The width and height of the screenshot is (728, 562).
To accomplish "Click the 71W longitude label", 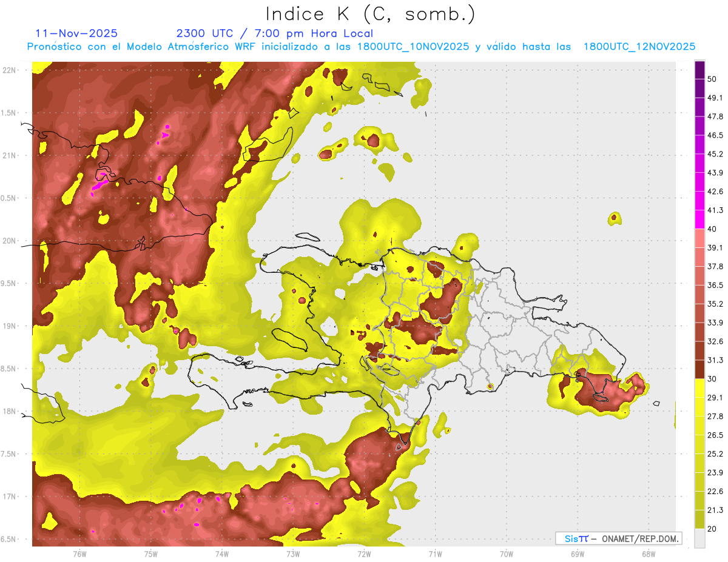I will pos(435,554).
